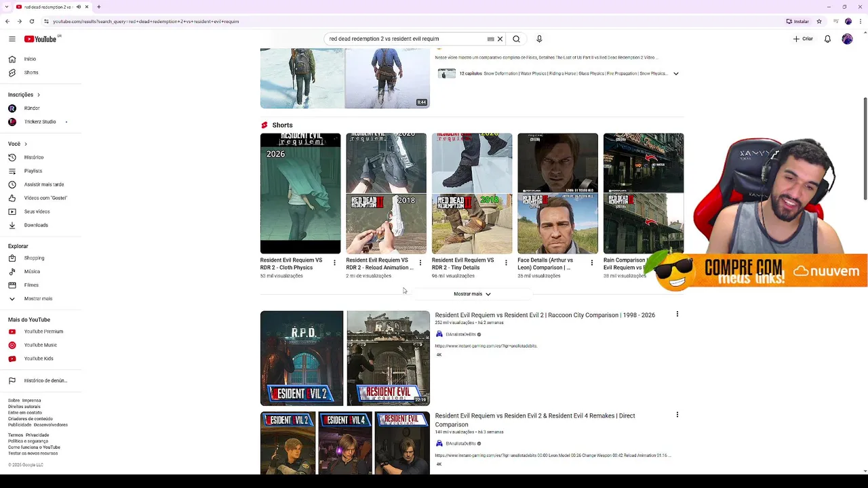
Task: Click the Criar create button
Action: (x=803, y=39)
